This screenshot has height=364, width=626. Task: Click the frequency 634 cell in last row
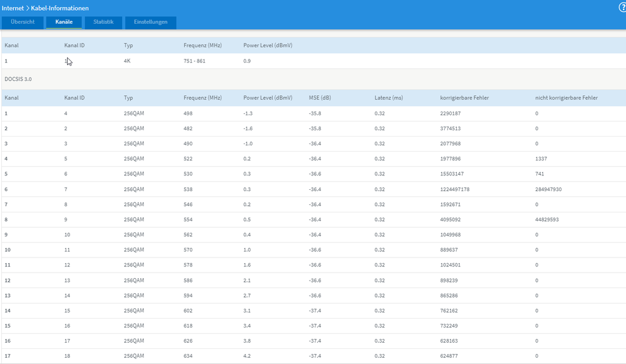[x=187, y=356]
